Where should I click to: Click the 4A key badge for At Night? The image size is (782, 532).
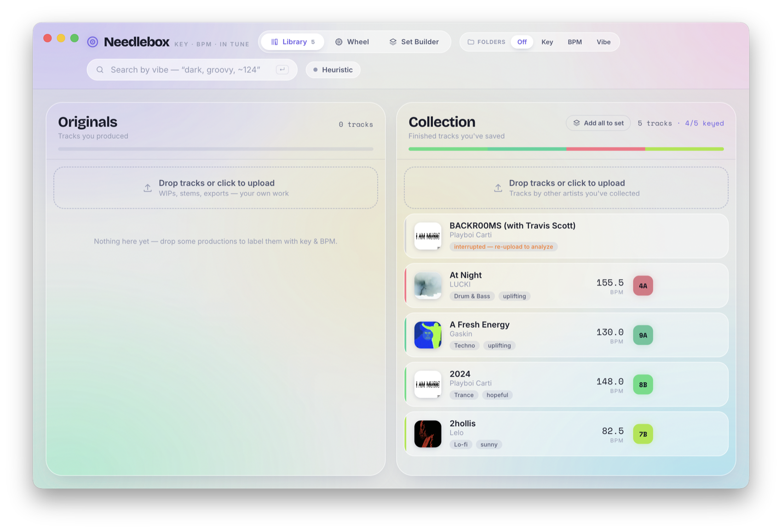(x=643, y=286)
